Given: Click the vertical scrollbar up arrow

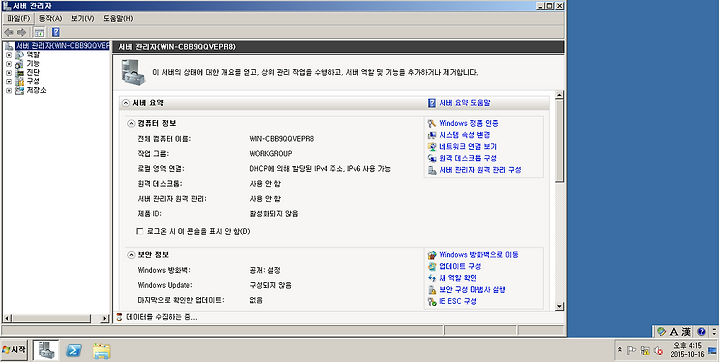Looking at the screenshot, I should [559, 95].
